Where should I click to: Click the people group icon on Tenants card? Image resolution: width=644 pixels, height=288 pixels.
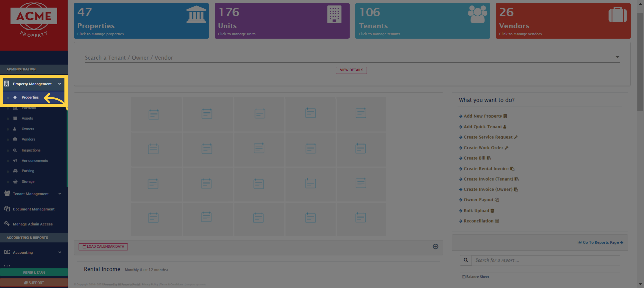(x=478, y=15)
